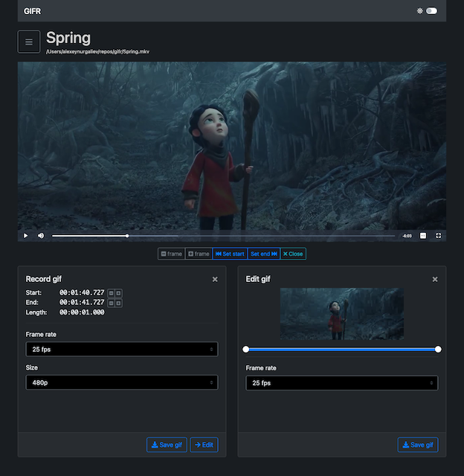Click the right handle of trim slider
Viewport: 464px width, 476px height.
tap(438, 350)
